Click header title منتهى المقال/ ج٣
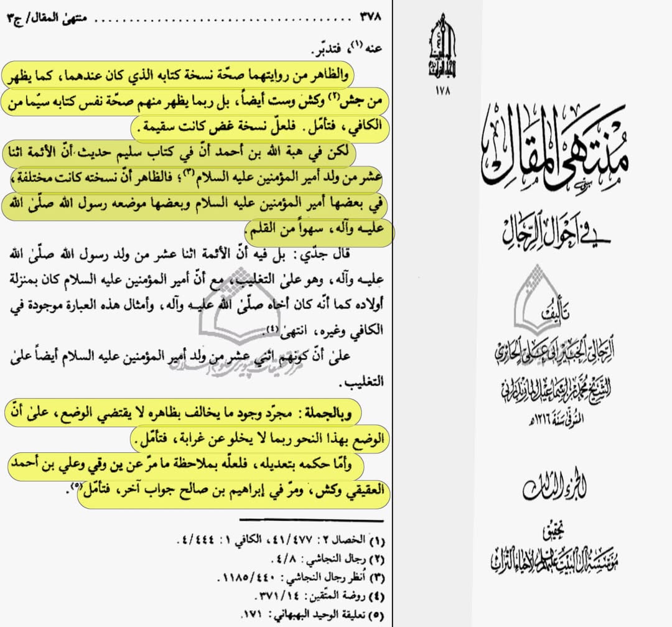The width and height of the screenshot is (672, 627). [47, 19]
